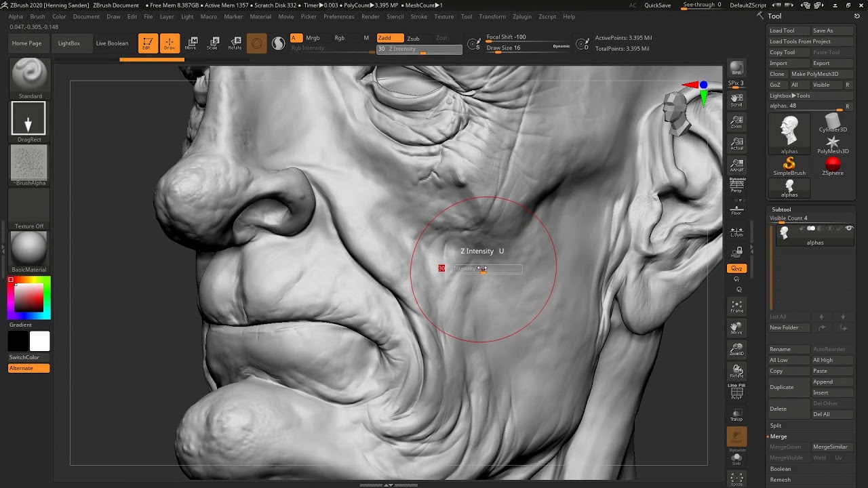Select the Move transform tool in top toolbar
868x488 pixels.
coord(191,43)
